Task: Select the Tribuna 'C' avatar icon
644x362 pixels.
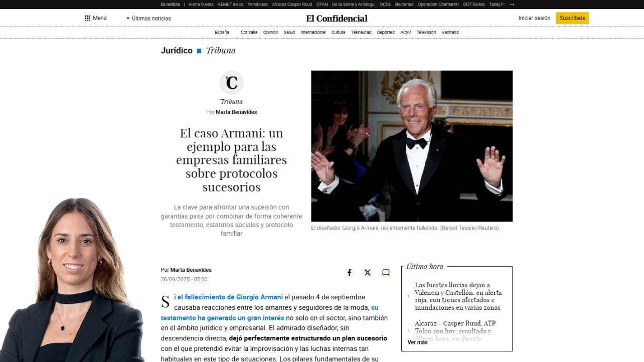Action: (231, 83)
